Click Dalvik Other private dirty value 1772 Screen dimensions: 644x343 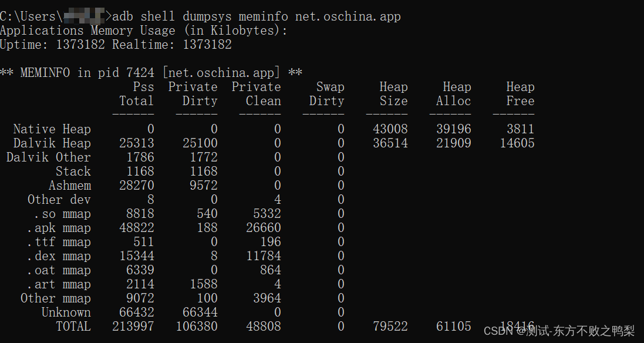coord(204,157)
